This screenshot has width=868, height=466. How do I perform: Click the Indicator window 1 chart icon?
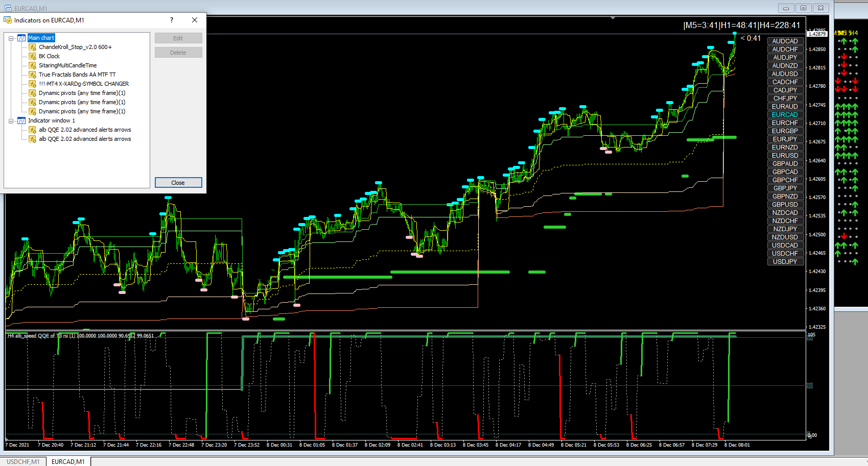(x=21, y=120)
